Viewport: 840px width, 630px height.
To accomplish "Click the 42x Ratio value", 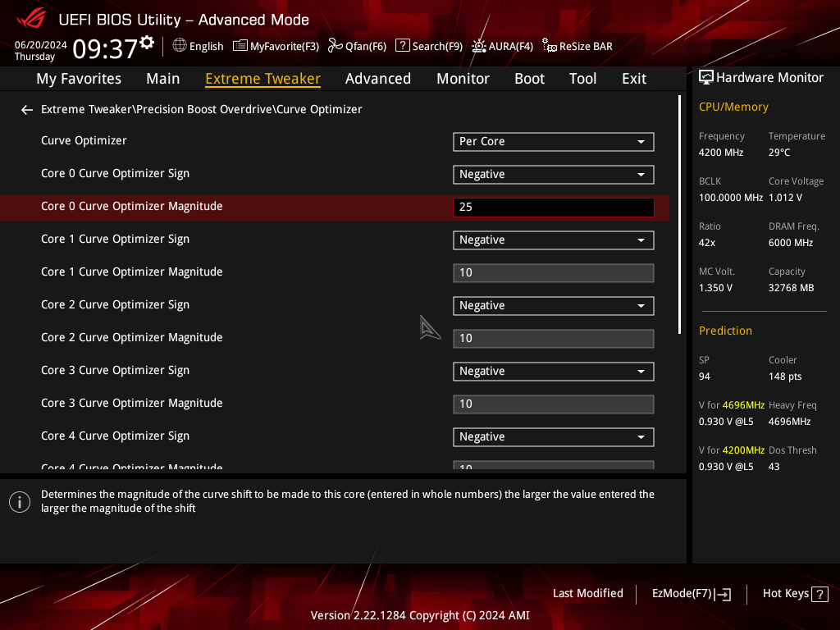I will pyautogui.click(x=707, y=243).
